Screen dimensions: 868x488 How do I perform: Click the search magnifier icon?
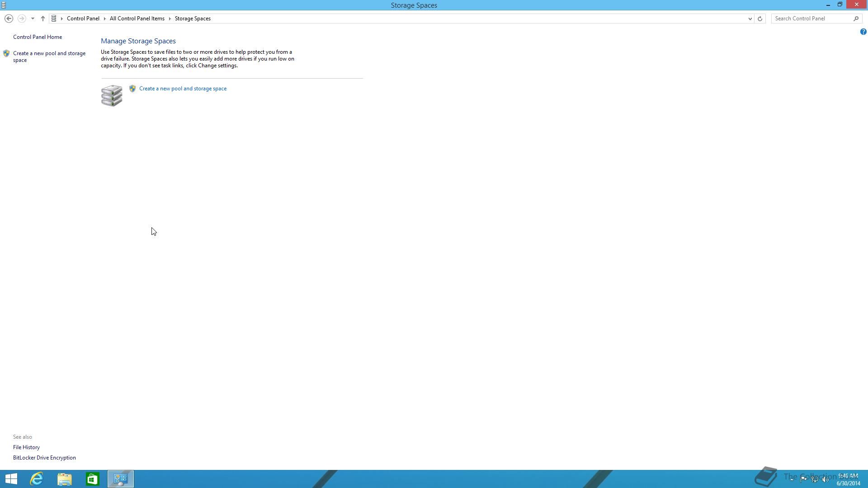tap(856, 19)
